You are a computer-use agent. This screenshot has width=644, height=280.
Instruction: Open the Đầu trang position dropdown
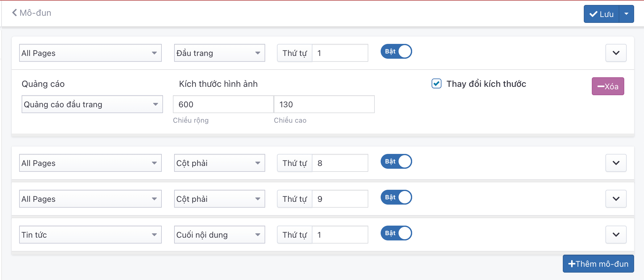[x=219, y=53]
